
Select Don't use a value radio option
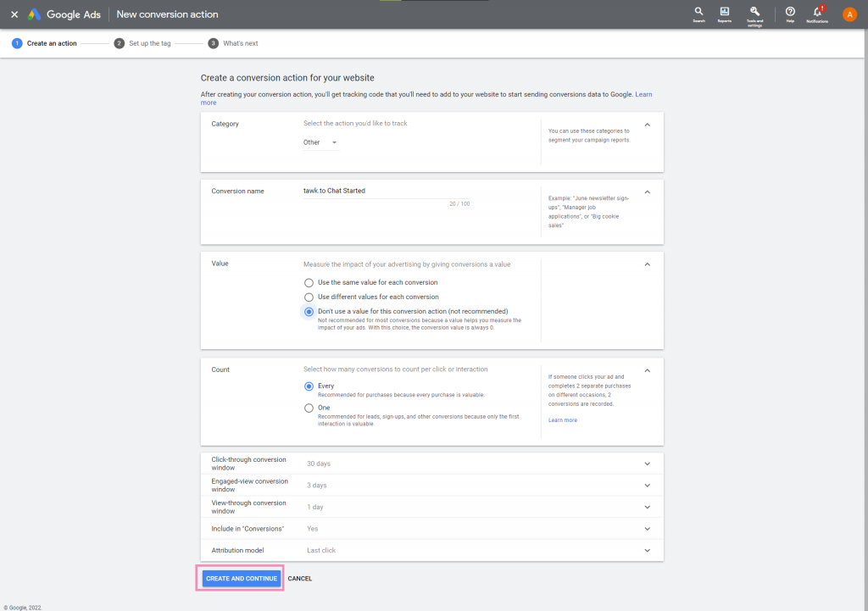click(x=309, y=312)
